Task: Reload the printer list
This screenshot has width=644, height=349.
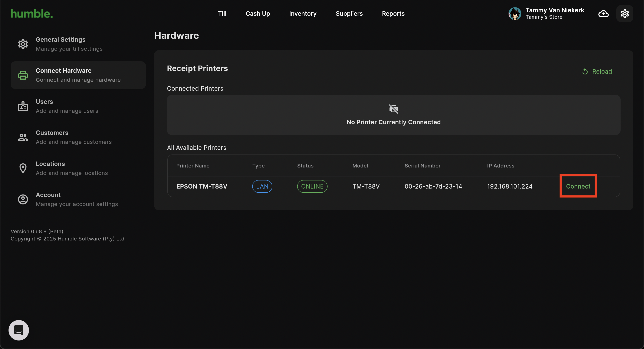Action: 597,72
